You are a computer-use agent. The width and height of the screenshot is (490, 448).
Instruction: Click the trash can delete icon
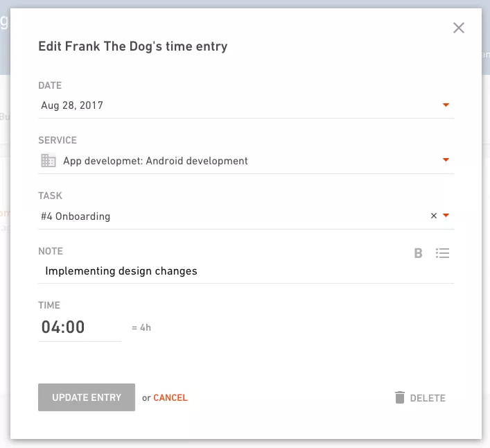tap(400, 397)
